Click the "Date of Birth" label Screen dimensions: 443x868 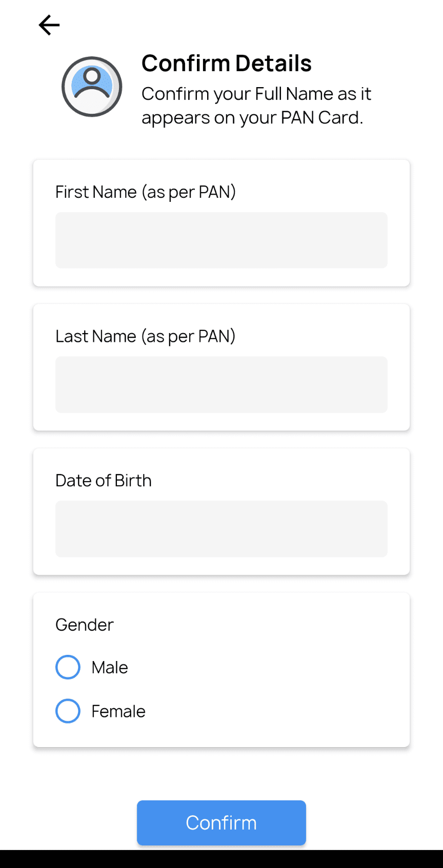pyautogui.click(x=104, y=481)
